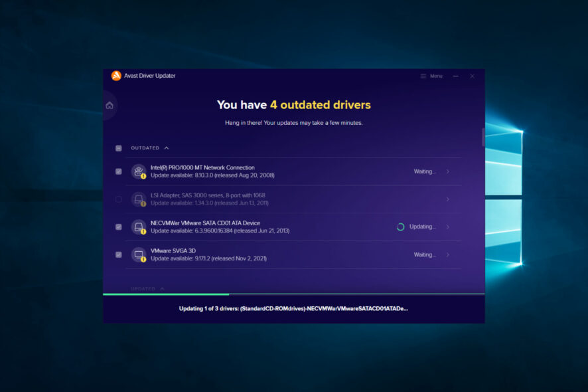Screen dimensions: 588x392
Task: Click the "Avast Driver Updater" window title
Action: click(x=149, y=76)
